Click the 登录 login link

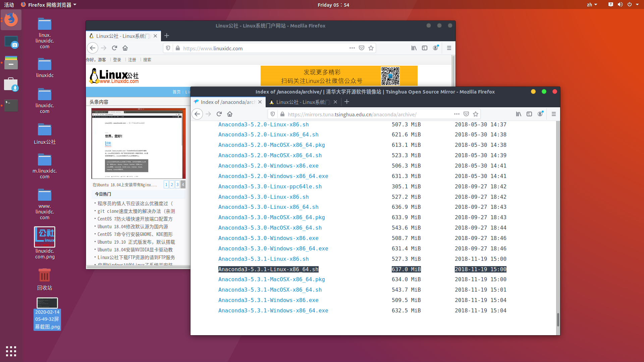click(x=117, y=60)
